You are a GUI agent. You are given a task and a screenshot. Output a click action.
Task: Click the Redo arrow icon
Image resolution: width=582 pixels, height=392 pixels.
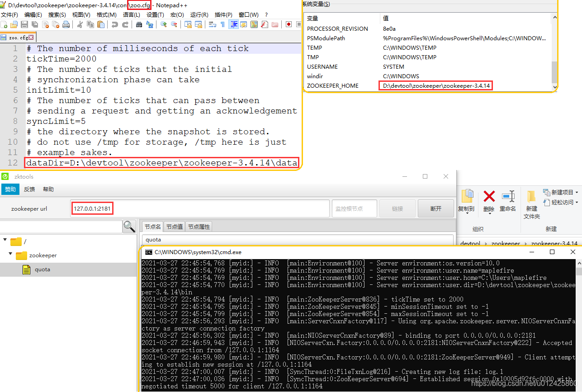125,24
